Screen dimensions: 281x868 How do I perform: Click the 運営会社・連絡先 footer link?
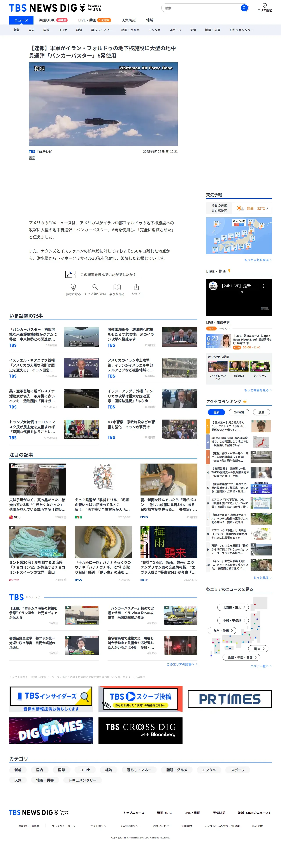(29, 826)
